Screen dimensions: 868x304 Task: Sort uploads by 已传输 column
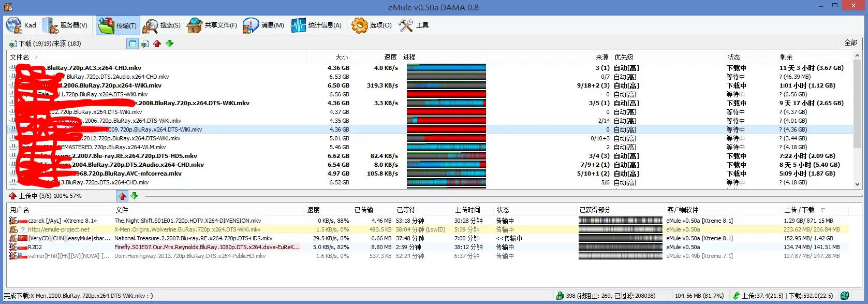coord(373,210)
